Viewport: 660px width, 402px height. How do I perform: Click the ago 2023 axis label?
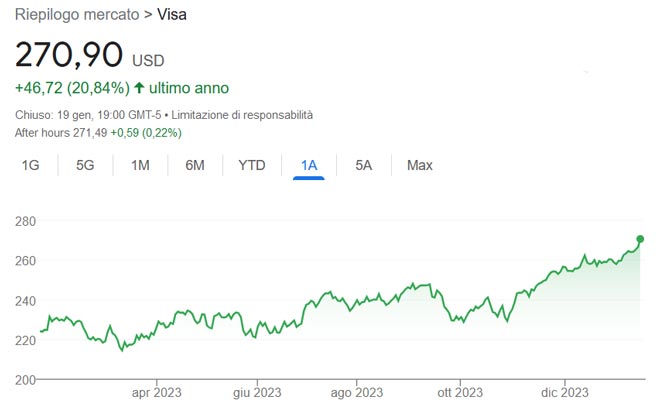(x=356, y=392)
